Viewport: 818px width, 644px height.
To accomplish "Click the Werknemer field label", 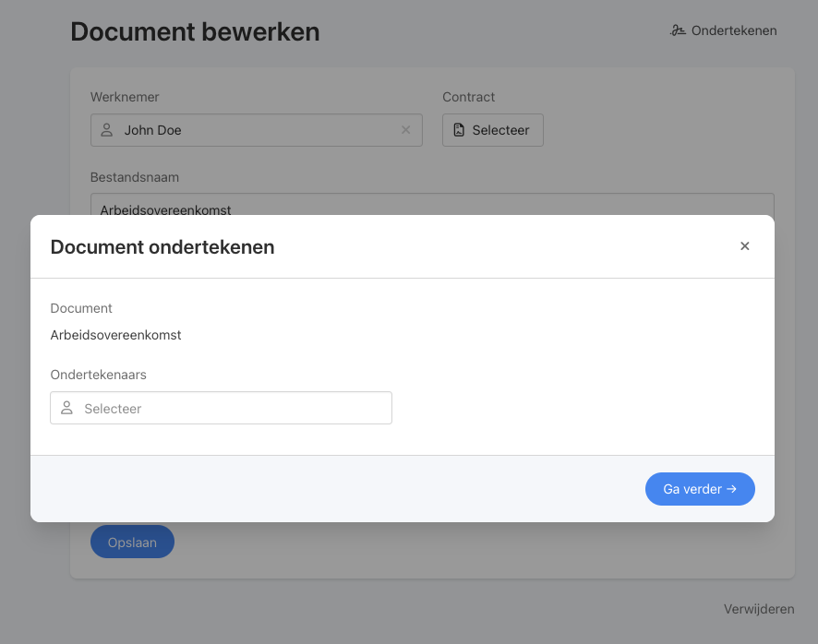I will pyautogui.click(x=125, y=97).
